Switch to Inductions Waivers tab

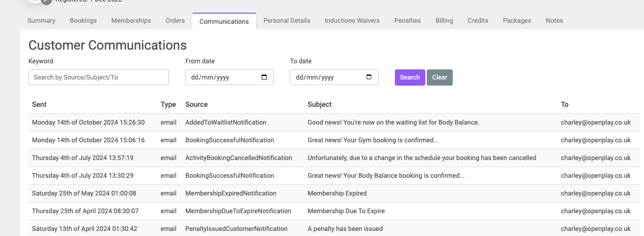tap(352, 21)
